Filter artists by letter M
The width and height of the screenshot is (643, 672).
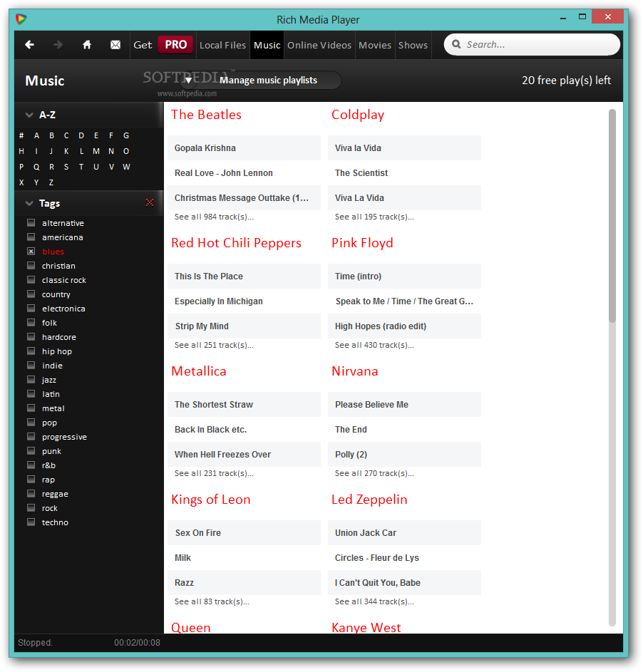pyautogui.click(x=96, y=151)
